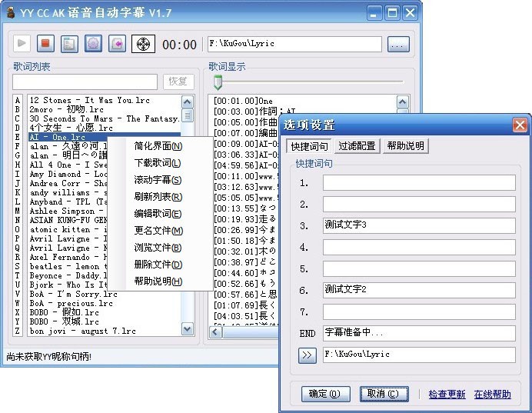Click the lyric list scrollbar thumb
The height and width of the screenshot is (413, 532).
coord(188,115)
